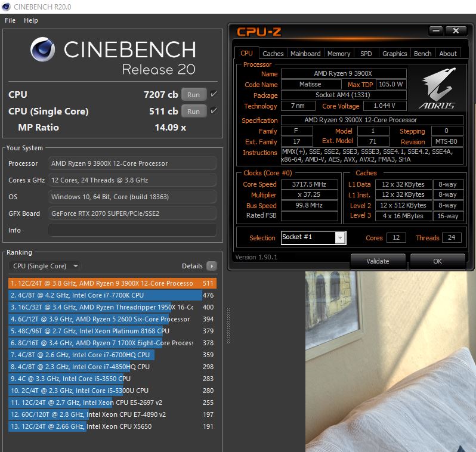Click the Bus Speed value 99.8 MHz
Viewport: 476px width, 452px height.
tap(309, 205)
